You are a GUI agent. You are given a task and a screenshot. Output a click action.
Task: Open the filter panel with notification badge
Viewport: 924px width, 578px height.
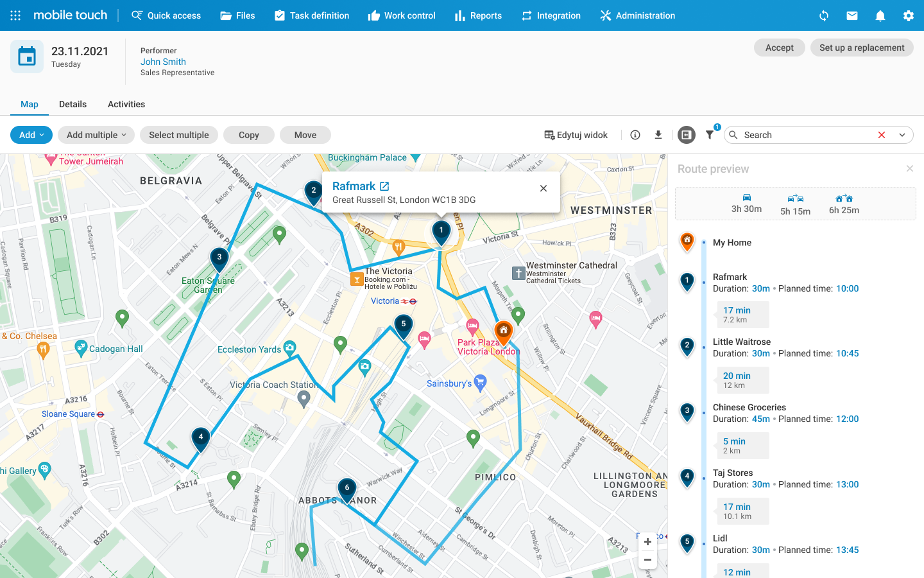(x=710, y=135)
